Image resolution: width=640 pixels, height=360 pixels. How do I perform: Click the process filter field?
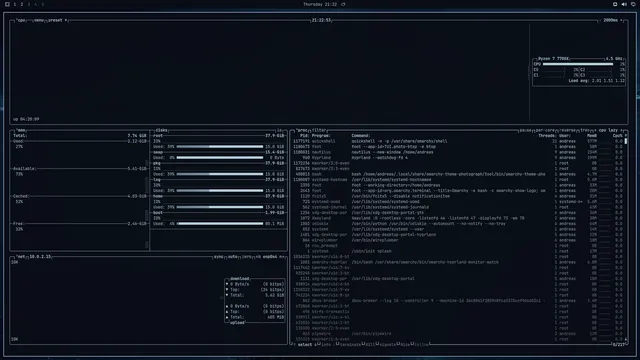319,130
